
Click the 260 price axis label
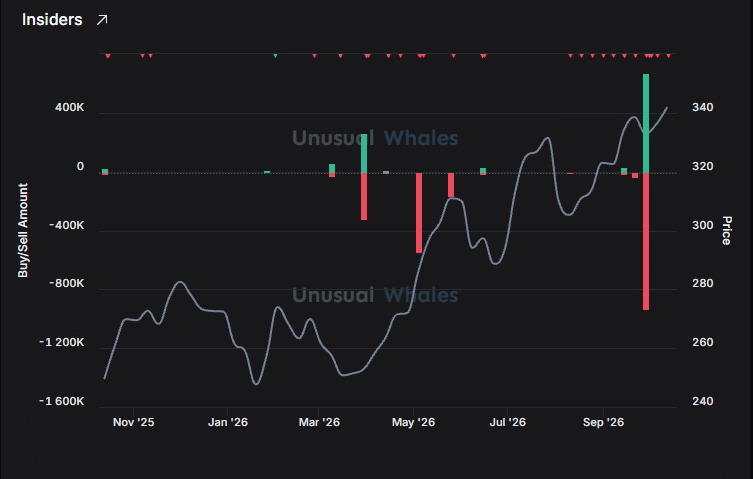pyautogui.click(x=703, y=343)
